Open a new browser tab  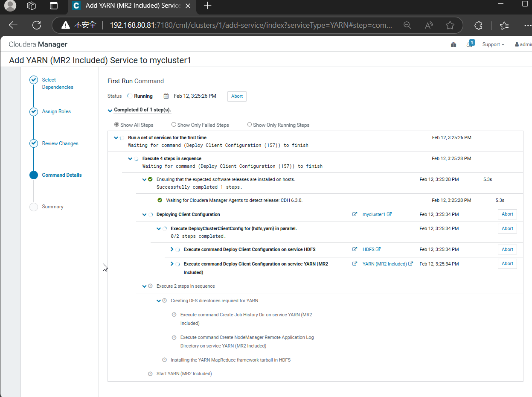point(207,6)
